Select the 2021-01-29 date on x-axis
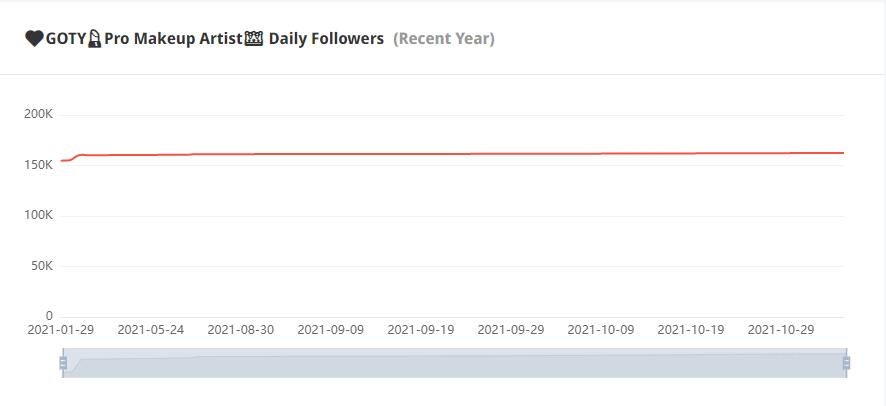 click(61, 329)
